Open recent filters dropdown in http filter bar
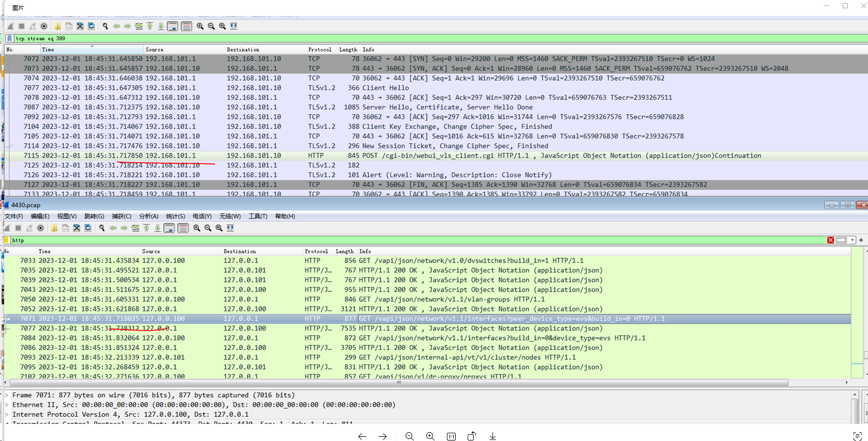The width and height of the screenshot is (868, 441). pos(852,240)
